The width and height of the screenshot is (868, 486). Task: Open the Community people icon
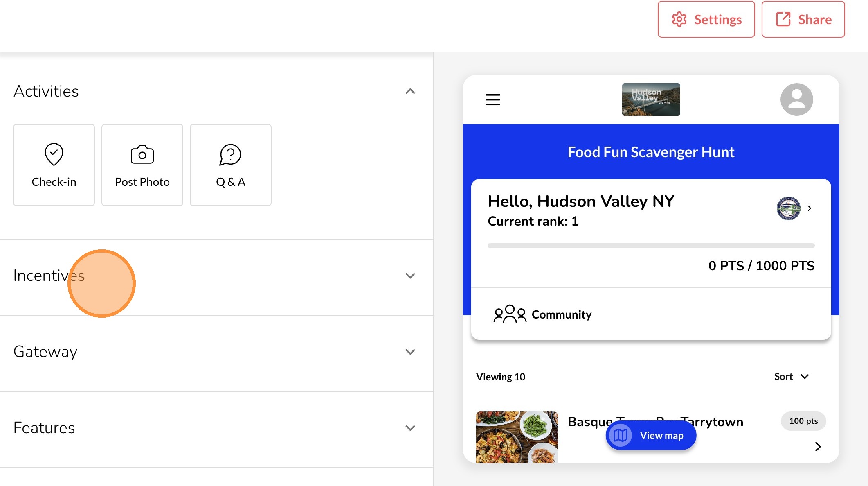pos(510,314)
